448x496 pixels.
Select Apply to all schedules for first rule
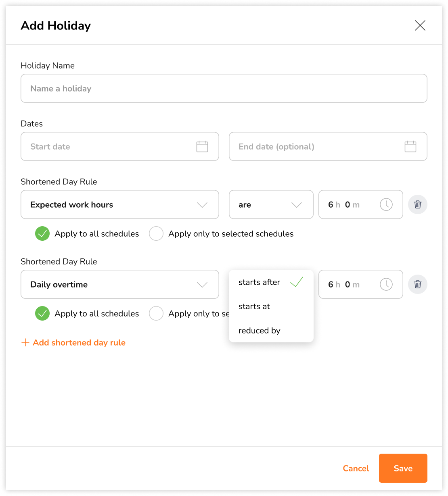point(42,233)
